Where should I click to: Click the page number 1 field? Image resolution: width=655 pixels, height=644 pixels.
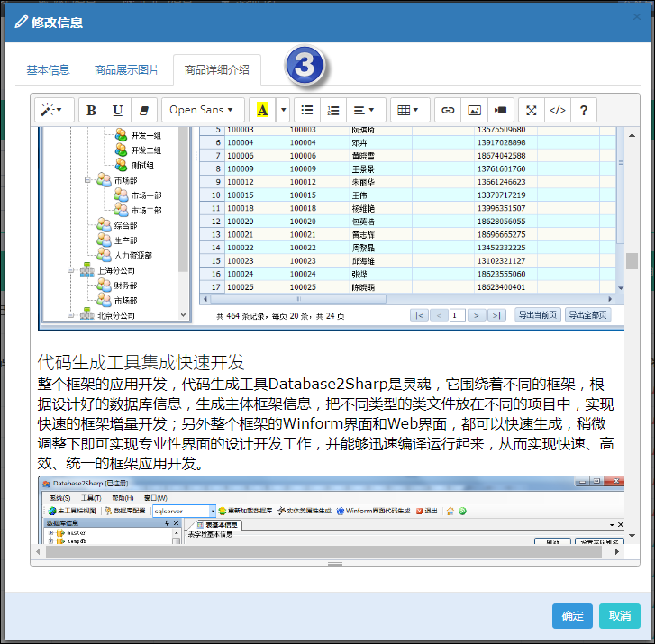pyautogui.click(x=457, y=315)
